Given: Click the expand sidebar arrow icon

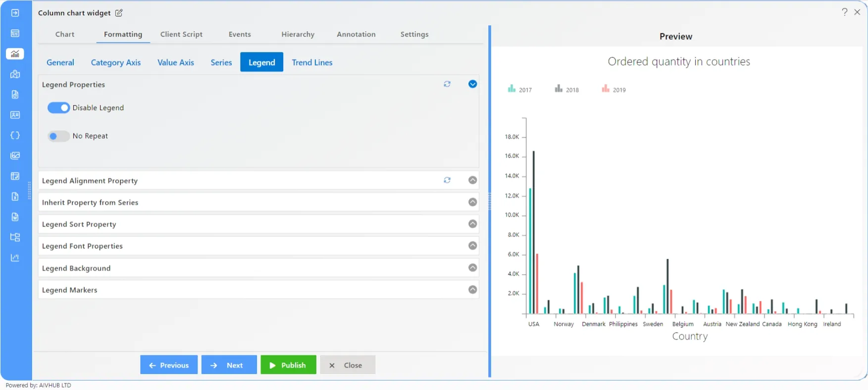Looking at the screenshot, I should pos(15,13).
